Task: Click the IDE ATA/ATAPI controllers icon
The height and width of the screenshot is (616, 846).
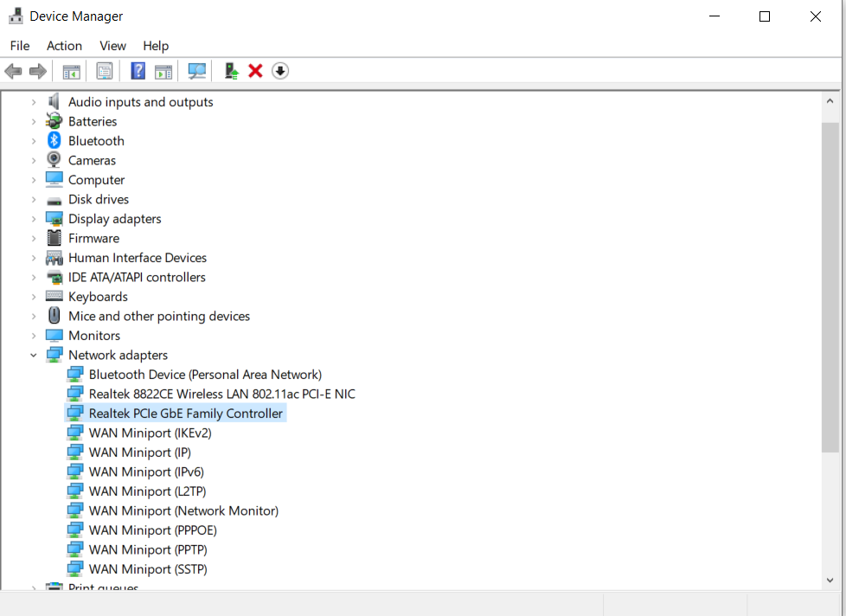Action: 54,277
